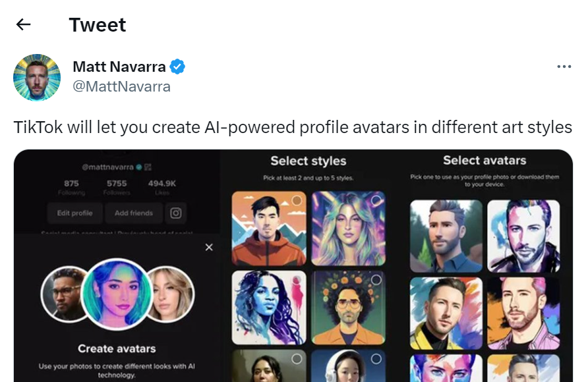Select the rainbow-haired woman style circle
The height and width of the screenshot is (382, 588).
[376, 200]
